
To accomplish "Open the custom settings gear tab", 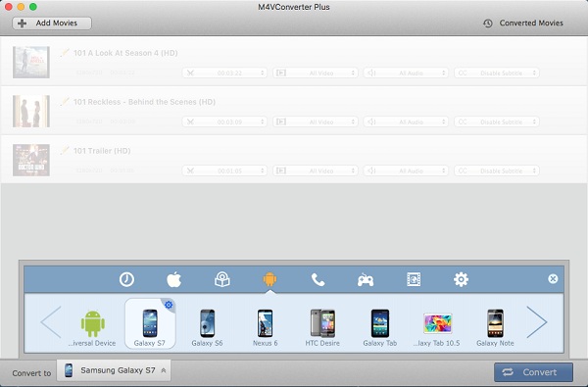I will [x=461, y=279].
